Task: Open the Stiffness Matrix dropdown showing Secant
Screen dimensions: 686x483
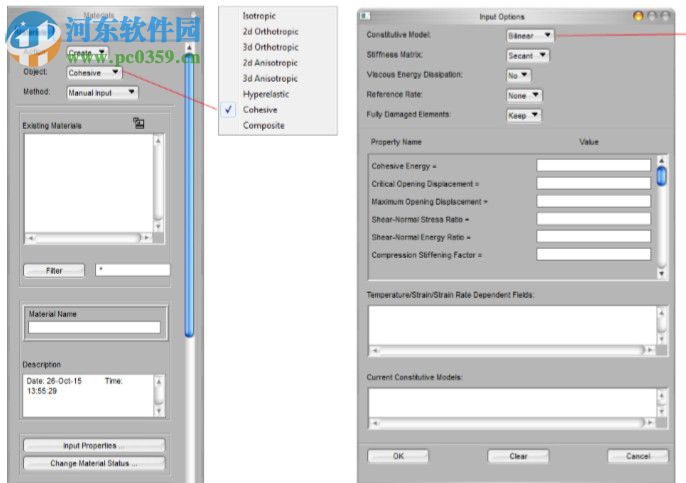Action: click(528, 56)
